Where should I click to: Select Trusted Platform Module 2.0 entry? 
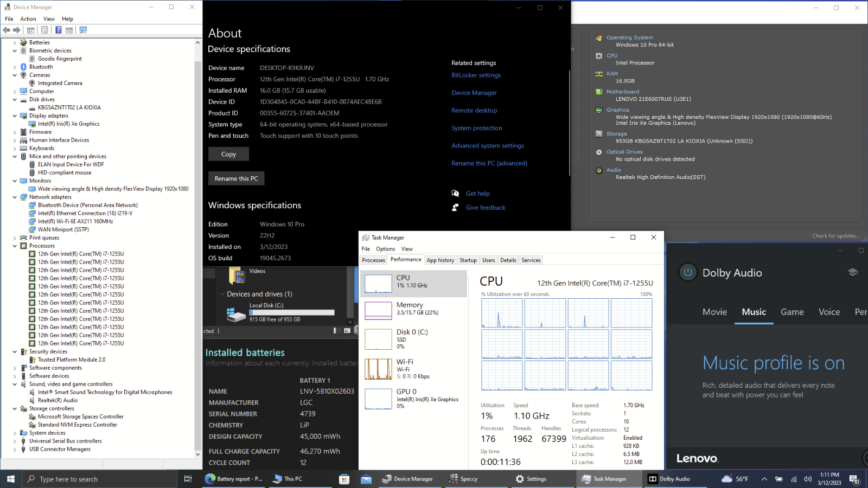(72, 359)
